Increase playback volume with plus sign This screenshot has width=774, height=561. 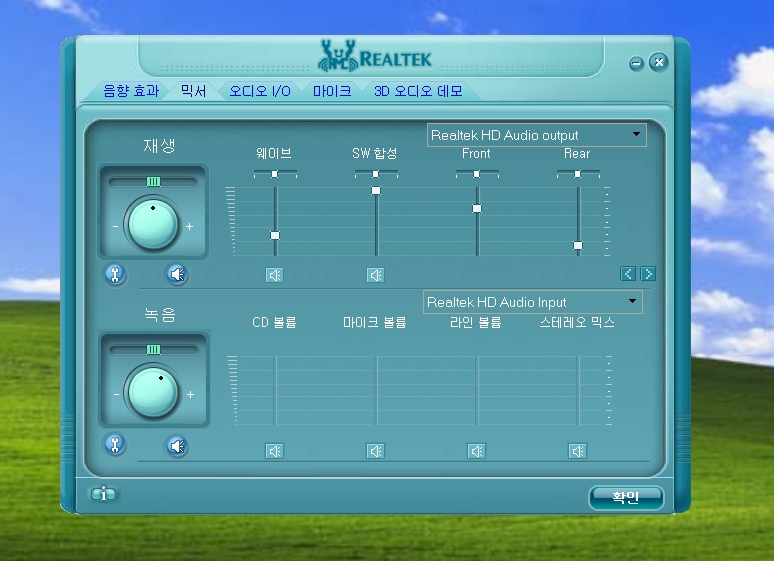tap(190, 227)
